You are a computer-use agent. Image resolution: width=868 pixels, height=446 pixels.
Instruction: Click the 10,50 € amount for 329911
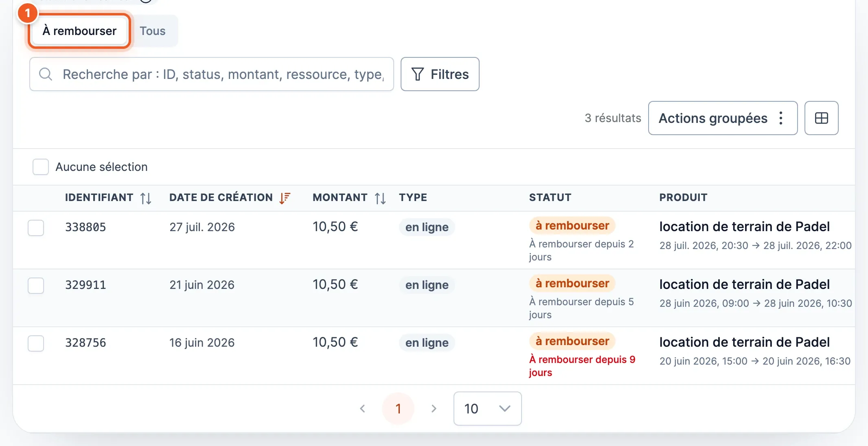[335, 284]
